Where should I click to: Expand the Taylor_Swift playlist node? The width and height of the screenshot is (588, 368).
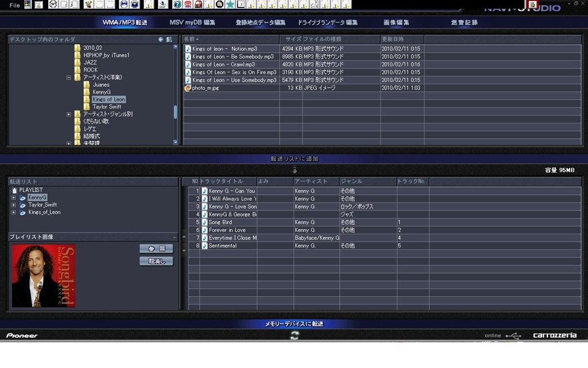13,204
